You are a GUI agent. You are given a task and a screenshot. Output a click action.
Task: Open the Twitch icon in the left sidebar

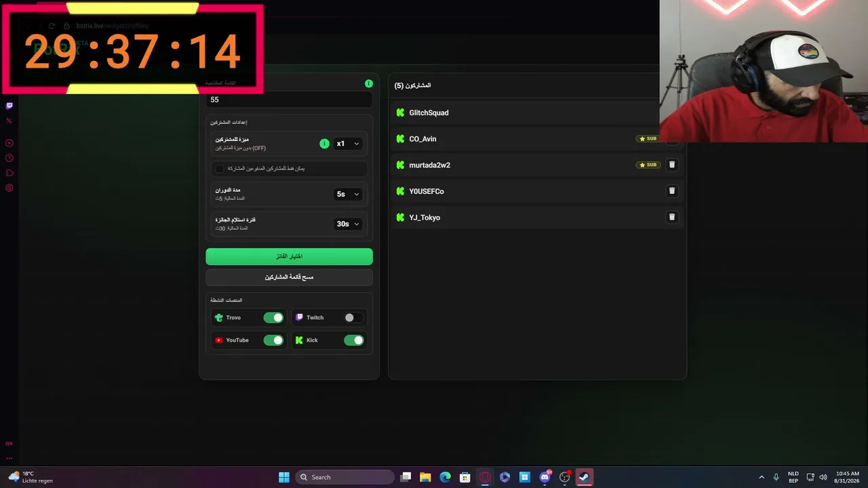[9, 106]
